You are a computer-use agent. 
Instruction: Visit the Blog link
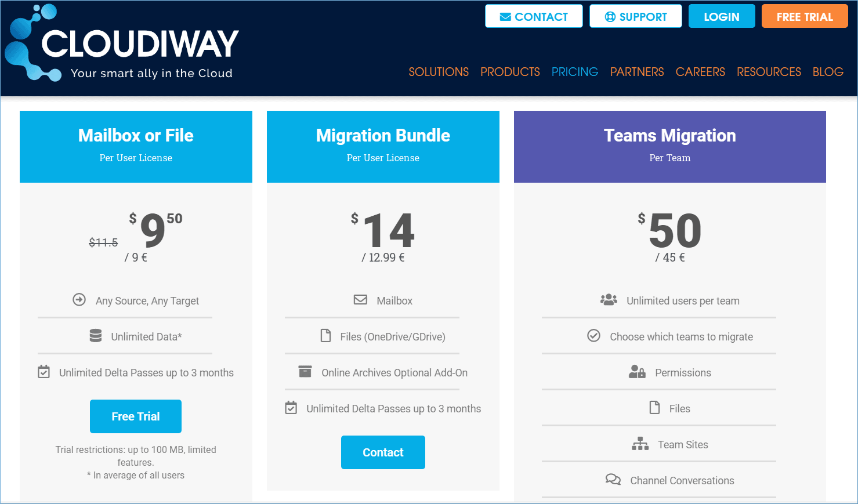[828, 72]
